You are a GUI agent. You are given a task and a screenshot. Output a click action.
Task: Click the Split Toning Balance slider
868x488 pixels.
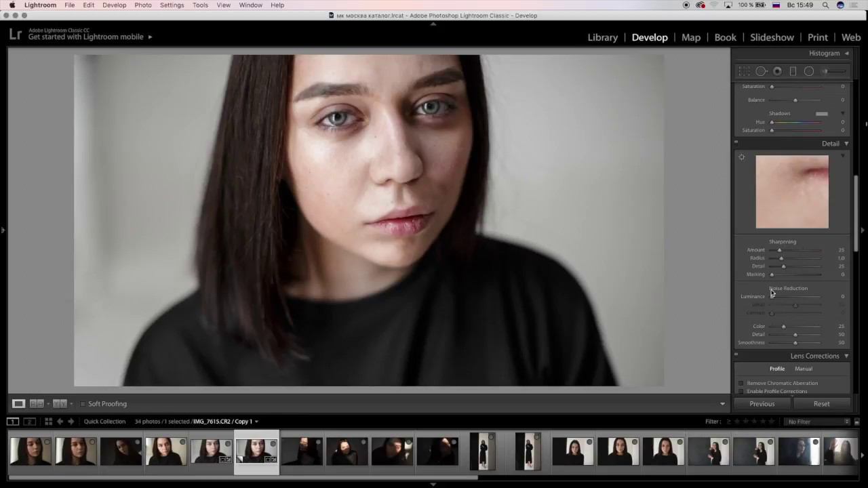tap(796, 100)
